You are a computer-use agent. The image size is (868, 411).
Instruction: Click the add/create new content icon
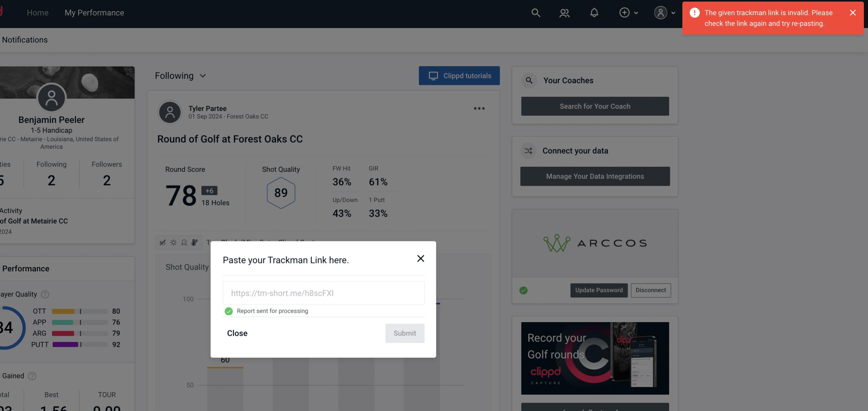625,12
